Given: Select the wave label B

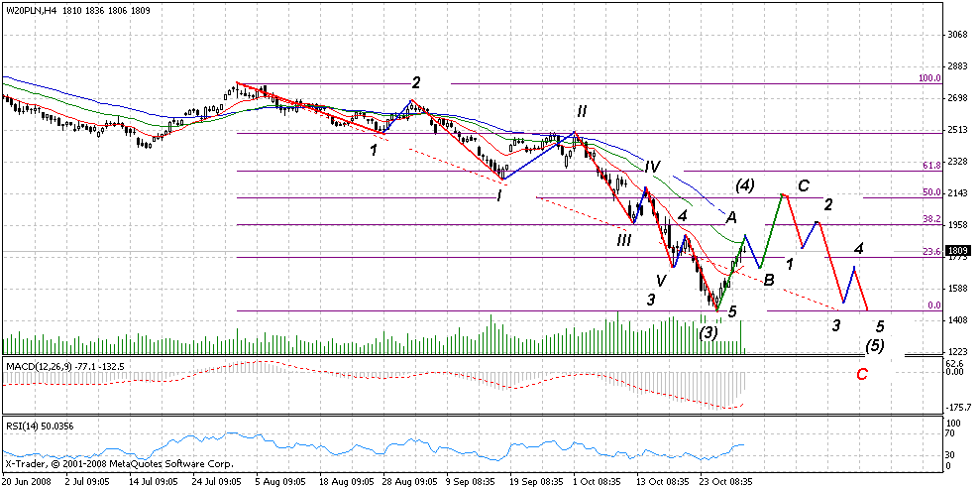Looking at the screenshot, I should (x=769, y=281).
